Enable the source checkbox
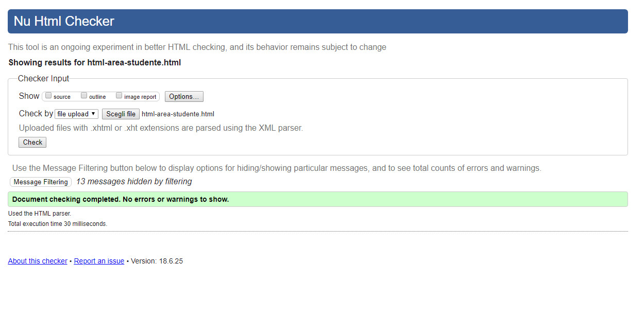Viewport: 644px width, 316px height. click(48, 95)
